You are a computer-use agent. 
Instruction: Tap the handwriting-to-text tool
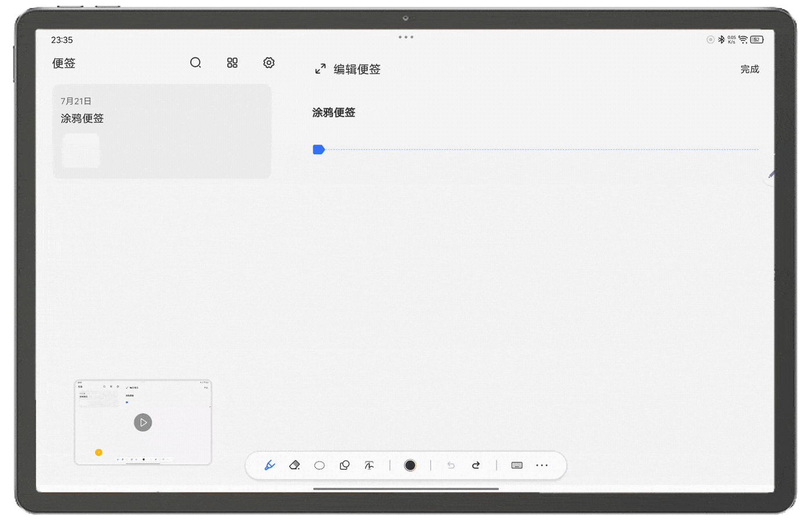(x=369, y=465)
